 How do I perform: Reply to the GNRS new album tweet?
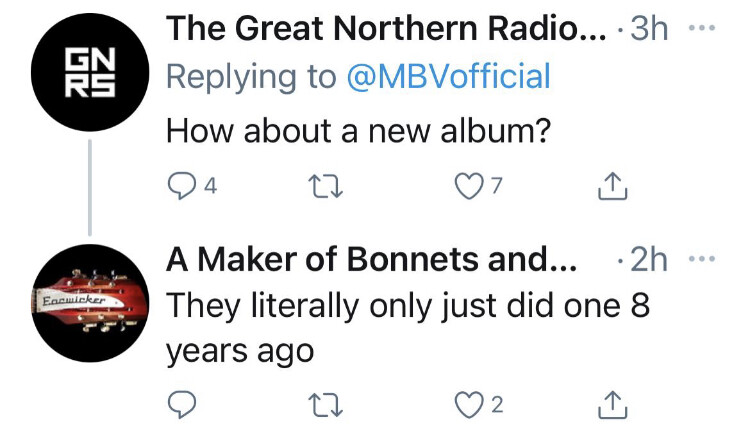[x=180, y=186]
